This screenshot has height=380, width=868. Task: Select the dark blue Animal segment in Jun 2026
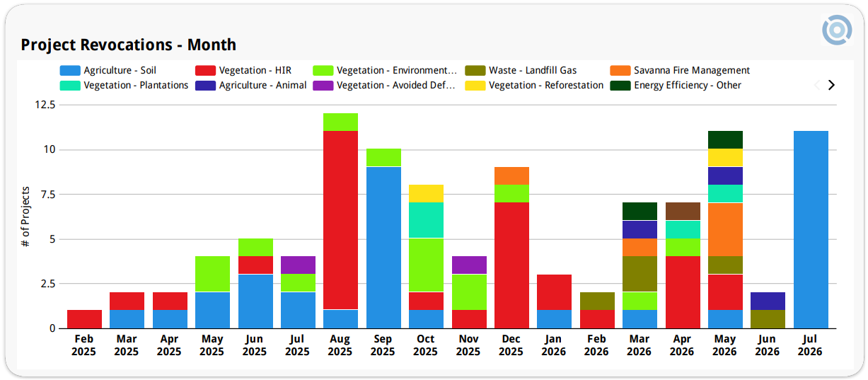tap(768, 301)
